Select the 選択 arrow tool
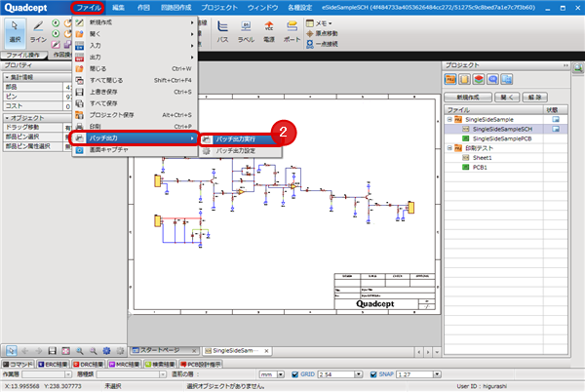The width and height of the screenshot is (585, 392). (15, 33)
